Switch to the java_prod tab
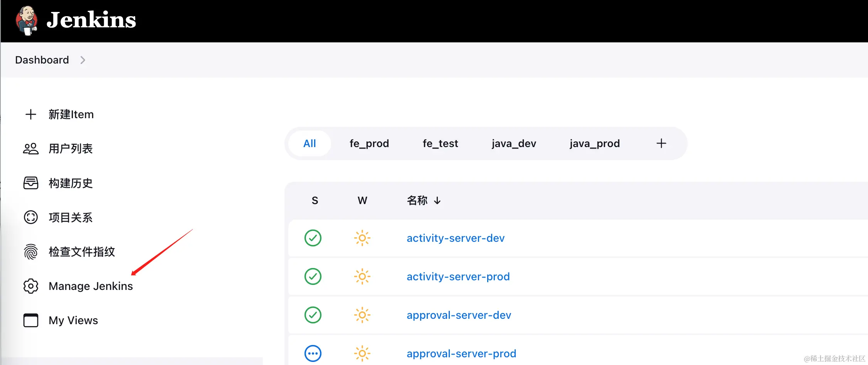This screenshot has width=868, height=365. pos(595,144)
